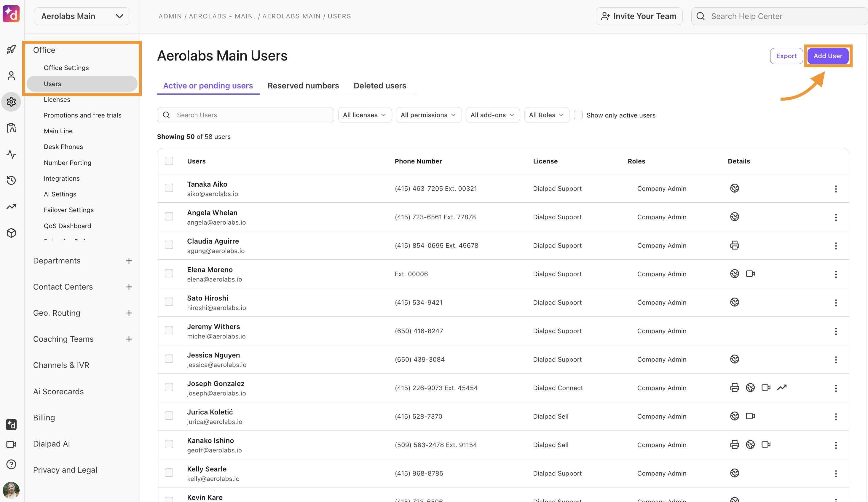868x502 pixels.
Task: Open Channels & IVR in the sidebar
Action: tap(61, 365)
